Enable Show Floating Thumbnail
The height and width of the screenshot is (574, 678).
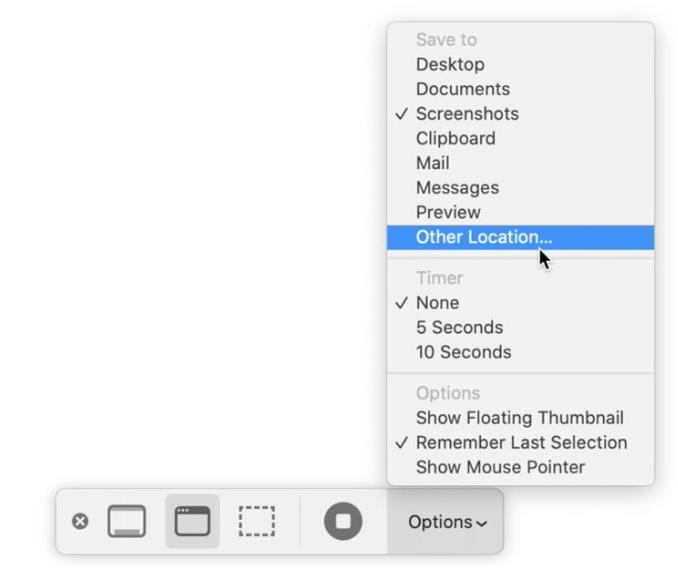[x=521, y=418]
